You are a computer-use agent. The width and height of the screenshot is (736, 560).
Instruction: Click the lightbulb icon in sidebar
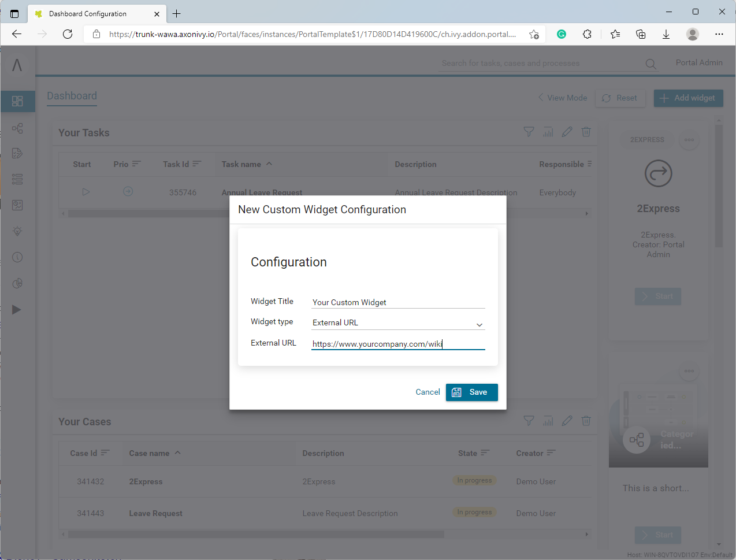click(17, 231)
